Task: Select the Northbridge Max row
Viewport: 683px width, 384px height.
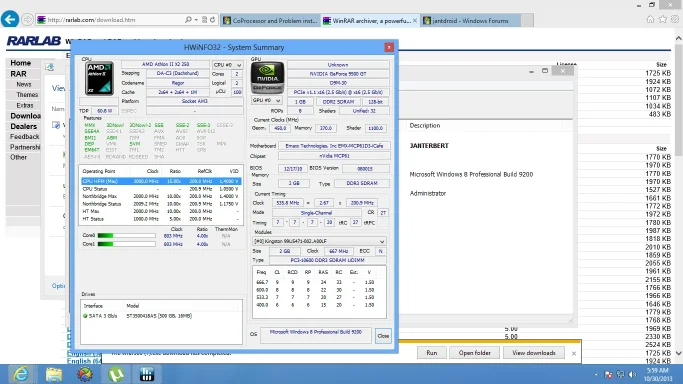Action: 161,196
